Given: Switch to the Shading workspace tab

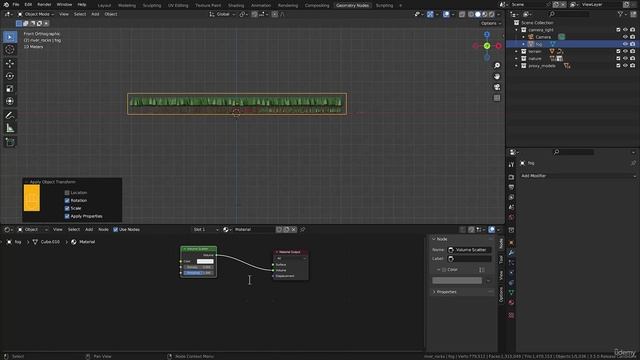Looking at the screenshot, I should click(x=236, y=5).
